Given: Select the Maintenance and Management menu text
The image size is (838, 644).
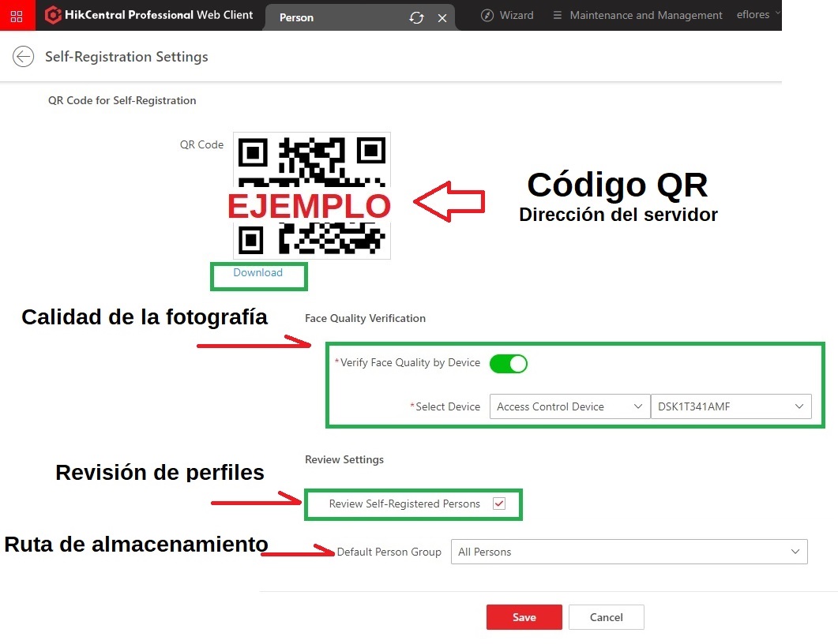Looking at the screenshot, I should click(645, 16).
